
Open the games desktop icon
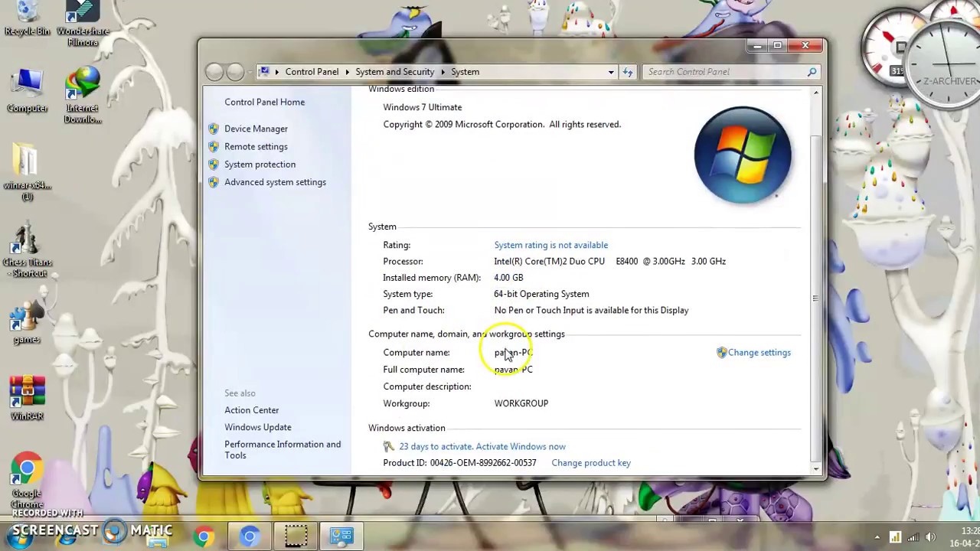(x=27, y=321)
